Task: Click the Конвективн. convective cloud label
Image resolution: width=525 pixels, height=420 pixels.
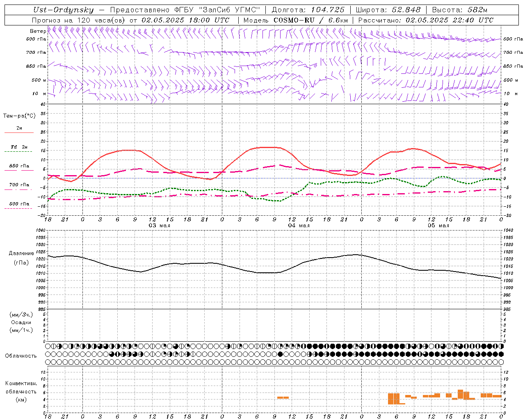Action: pos(21,383)
